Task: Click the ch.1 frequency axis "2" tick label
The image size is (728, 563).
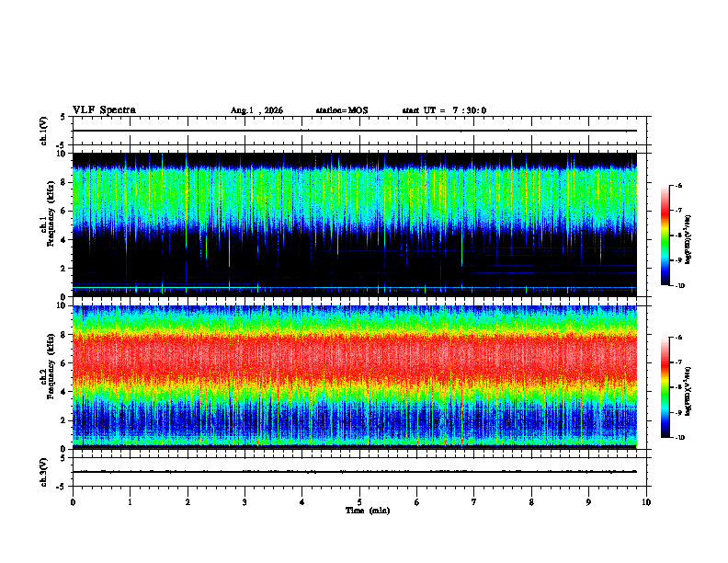Action: [64, 269]
